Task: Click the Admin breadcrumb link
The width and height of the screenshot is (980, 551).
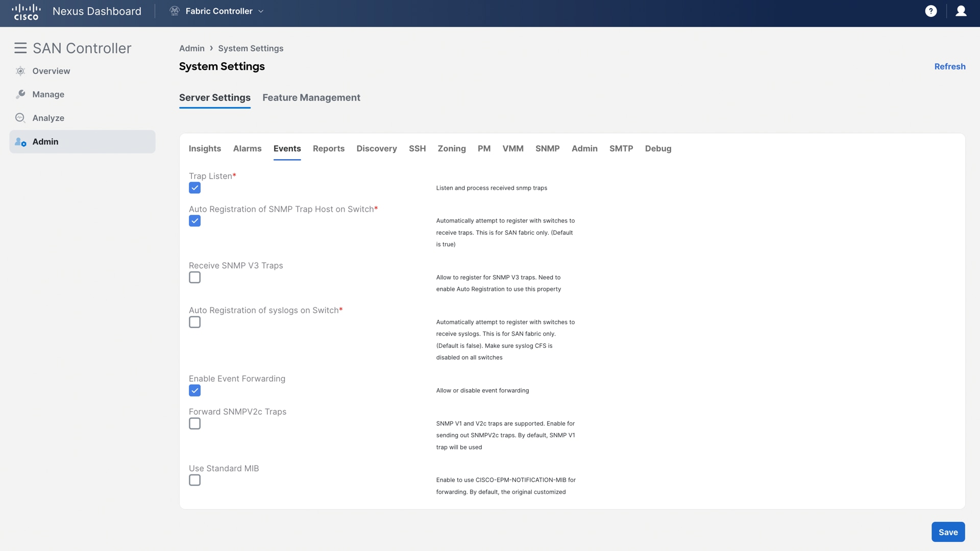Action: pyautogui.click(x=192, y=48)
